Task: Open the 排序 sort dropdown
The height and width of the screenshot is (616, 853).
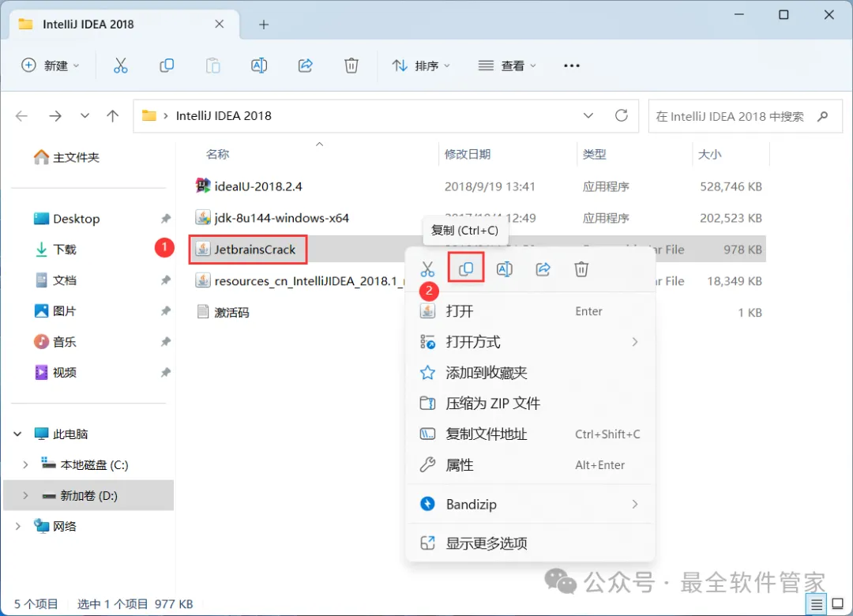Action: (422, 66)
